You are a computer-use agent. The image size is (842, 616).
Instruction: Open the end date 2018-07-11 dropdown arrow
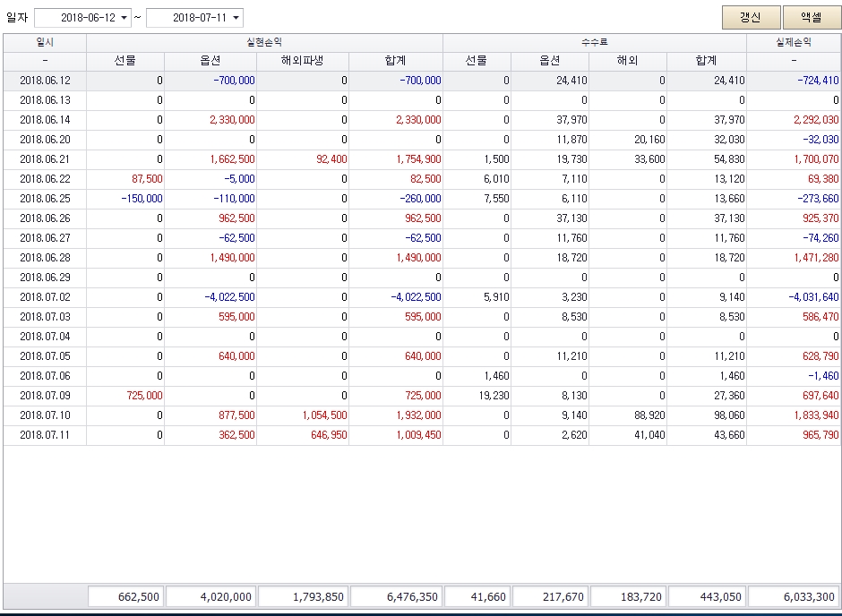236,18
